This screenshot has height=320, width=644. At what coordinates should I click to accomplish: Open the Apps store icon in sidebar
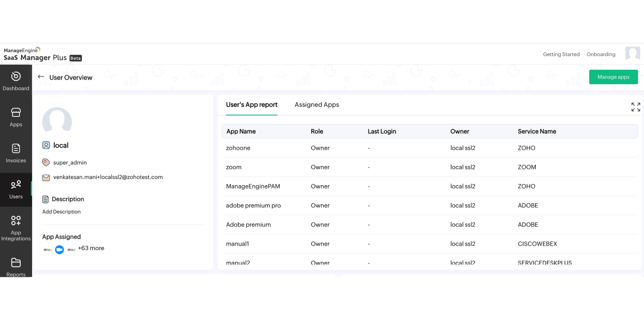(x=16, y=112)
